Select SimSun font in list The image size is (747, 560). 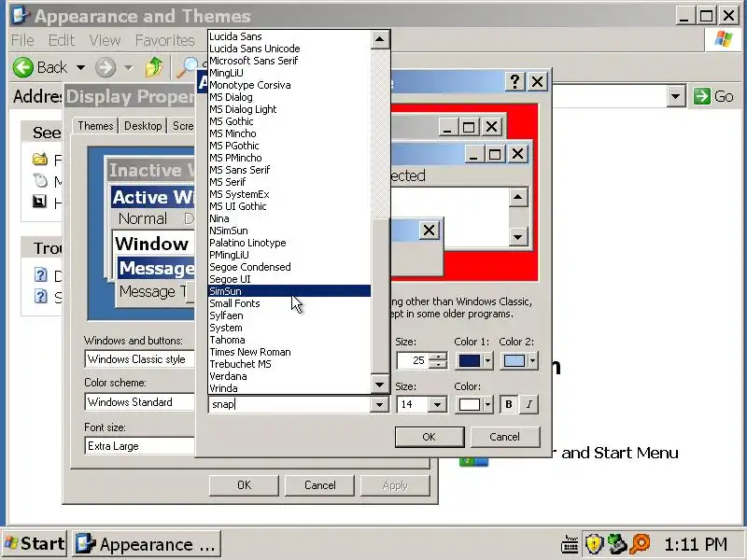coord(289,291)
